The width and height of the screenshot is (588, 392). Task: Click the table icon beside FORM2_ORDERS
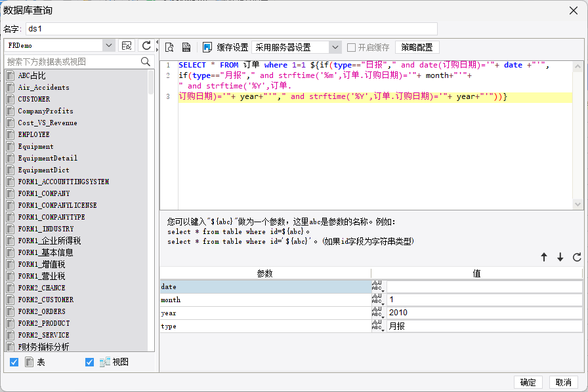10,311
